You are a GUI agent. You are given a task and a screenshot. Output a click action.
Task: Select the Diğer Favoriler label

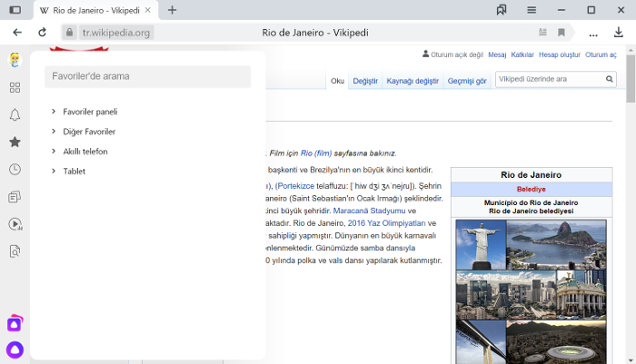(89, 132)
